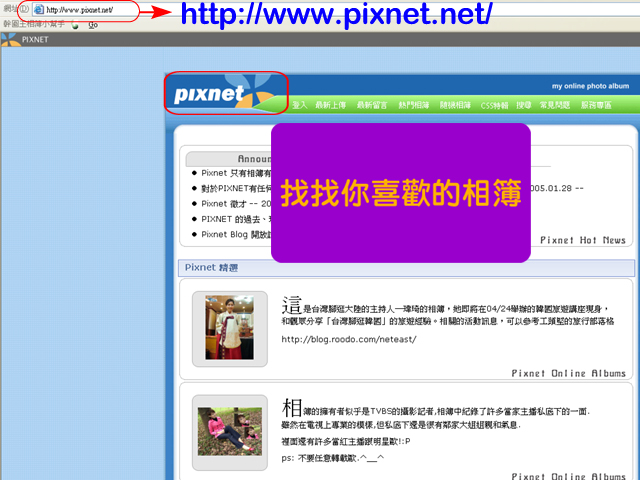Open announcement starting '對於PIXNET有任何'

coord(236,188)
